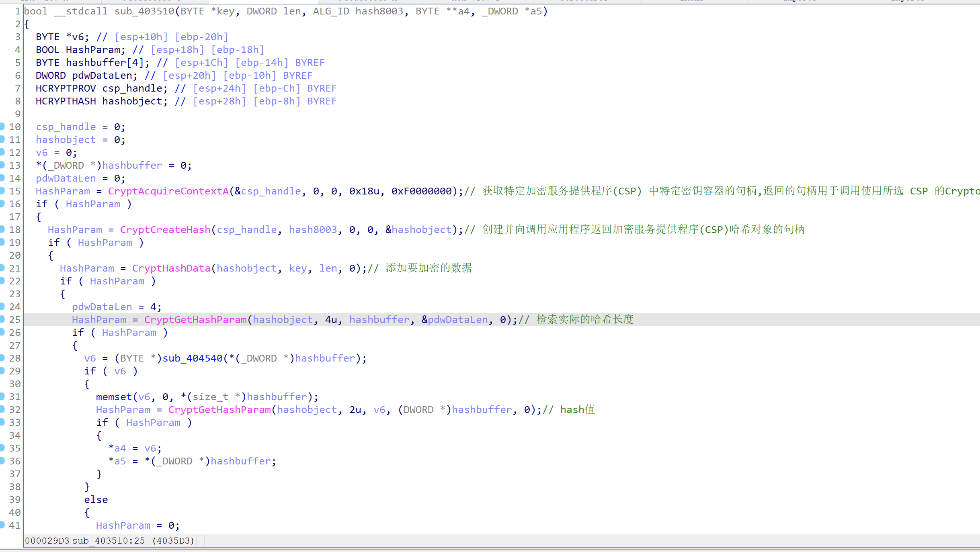This screenshot has height=552, width=980.
Task: Click the breakpoint dot on line 21
Action: pos(2,268)
